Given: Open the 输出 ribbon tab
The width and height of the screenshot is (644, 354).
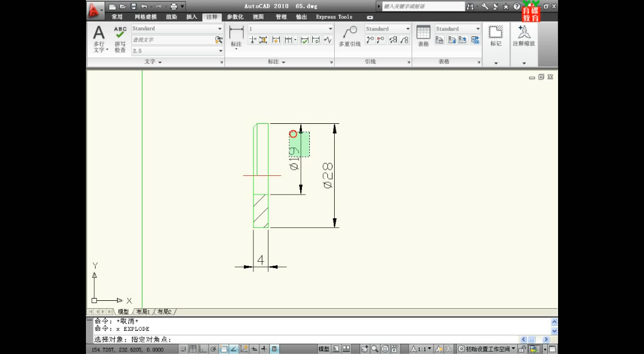Looking at the screenshot, I should pyautogui.click(x=301, y=17).
